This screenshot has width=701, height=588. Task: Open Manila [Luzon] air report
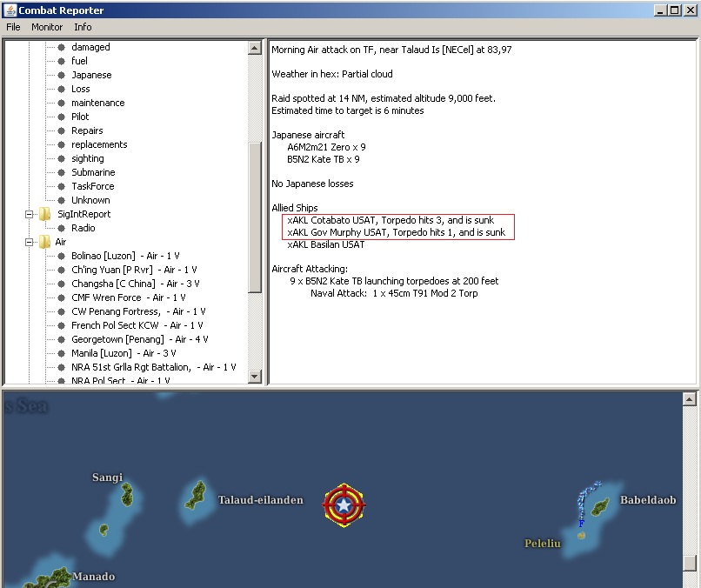pos(124,353)
